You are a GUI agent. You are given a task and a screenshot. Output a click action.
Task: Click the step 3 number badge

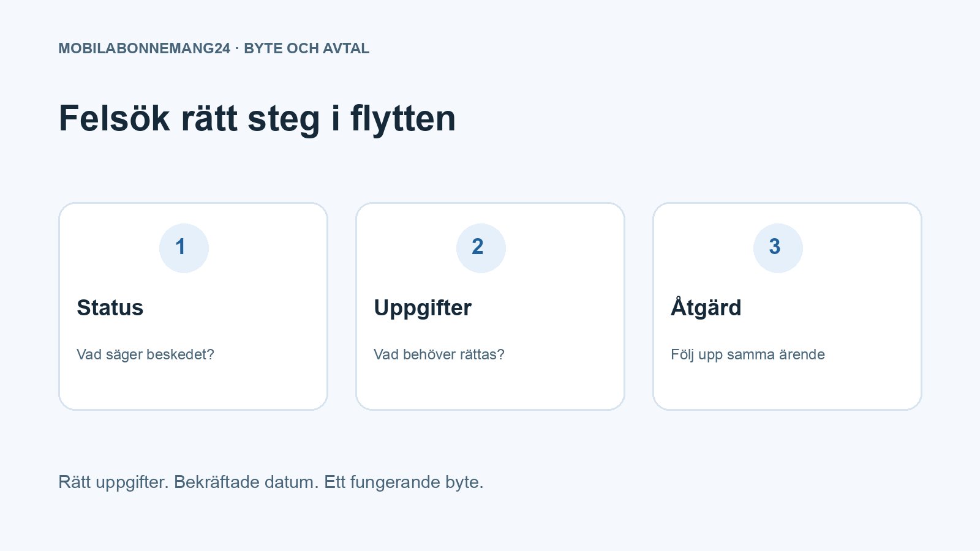(778, 248)
